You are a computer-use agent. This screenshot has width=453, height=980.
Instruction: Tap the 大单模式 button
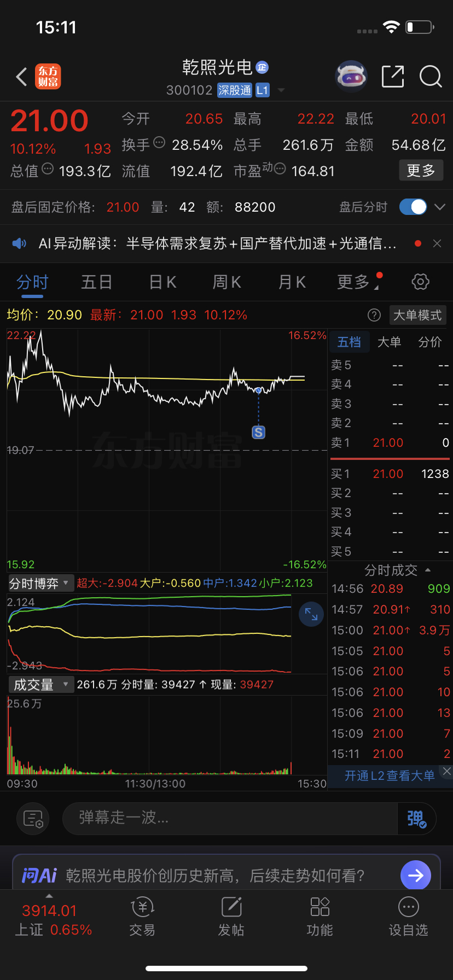417,315
